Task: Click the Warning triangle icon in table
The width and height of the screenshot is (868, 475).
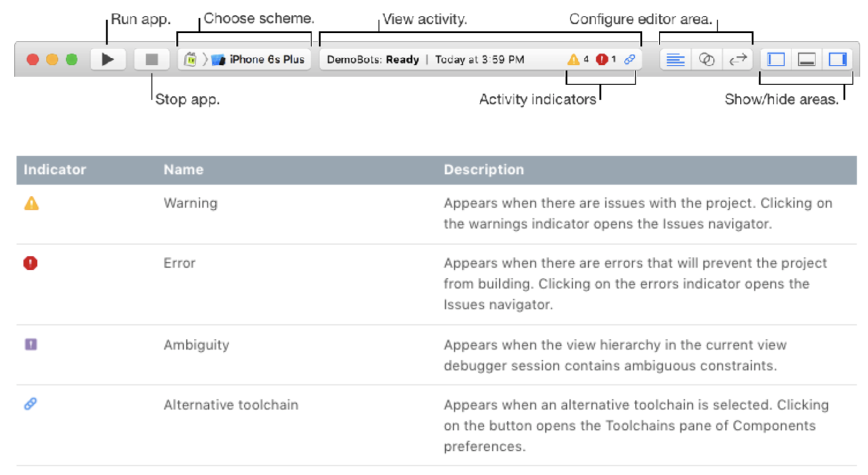Action: [x=31, y=203]
